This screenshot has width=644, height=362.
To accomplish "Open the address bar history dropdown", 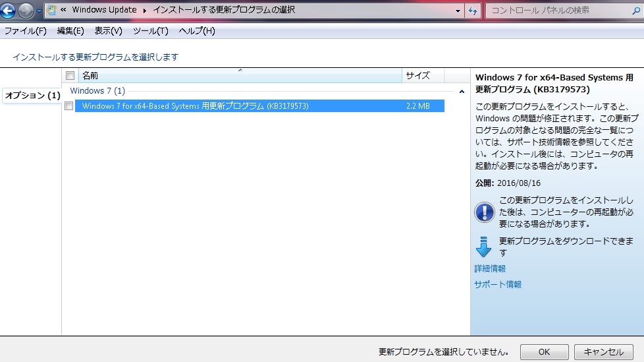I will (458, 11).
